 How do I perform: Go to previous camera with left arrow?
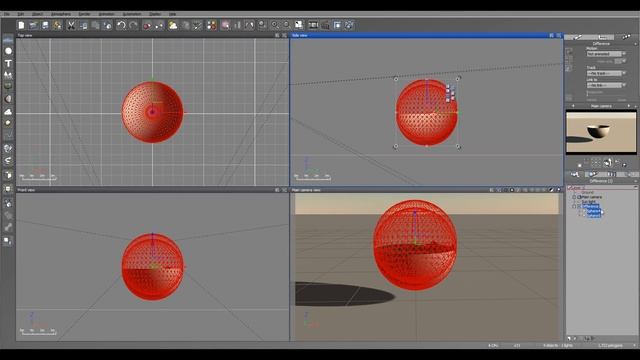click(573, 106)
